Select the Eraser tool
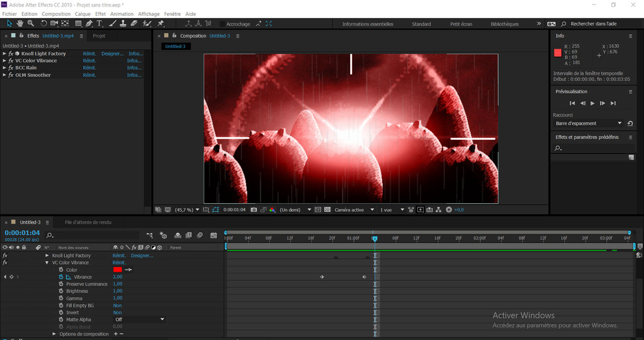Viewport: 644px width, 340px height. [x=134, y=24]
